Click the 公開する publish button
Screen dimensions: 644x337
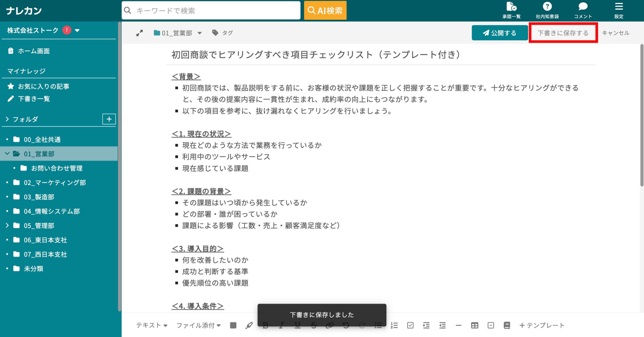(500, 33)
